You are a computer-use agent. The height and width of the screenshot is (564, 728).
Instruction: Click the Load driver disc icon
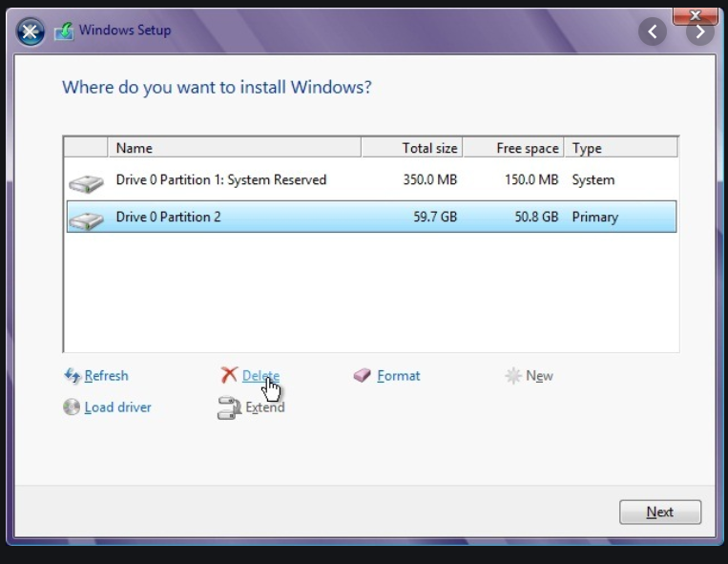point(72,407)
